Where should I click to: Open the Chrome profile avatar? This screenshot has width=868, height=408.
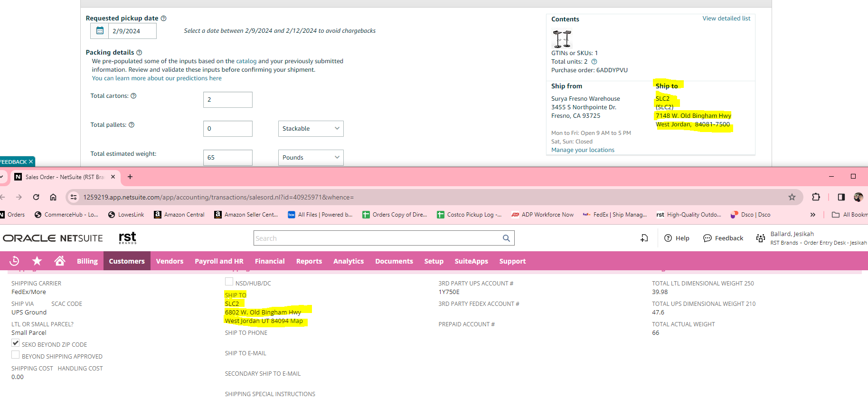[x=859, y=197]
